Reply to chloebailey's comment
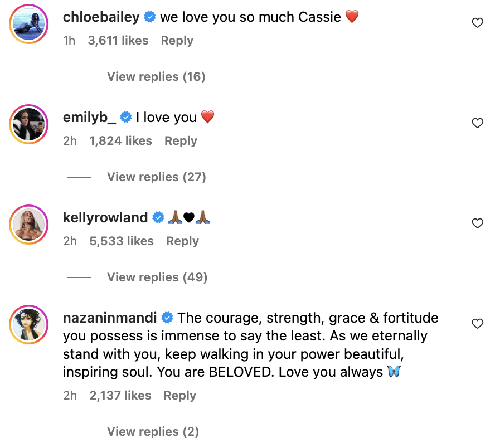The width and height of the screenshot is (495, 448). coord(177,40)
